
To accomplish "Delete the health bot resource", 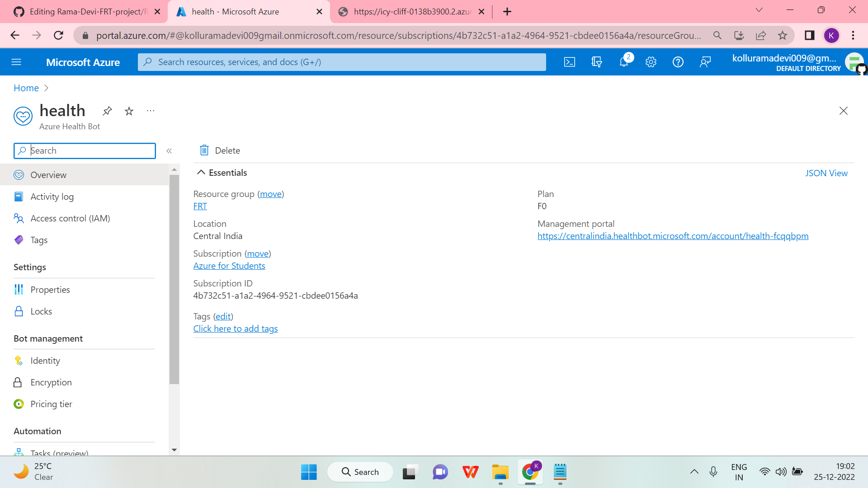I will (219, 150).
